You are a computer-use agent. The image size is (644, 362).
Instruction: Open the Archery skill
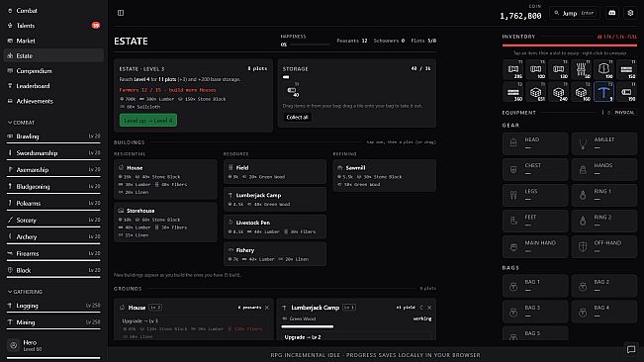53,237
